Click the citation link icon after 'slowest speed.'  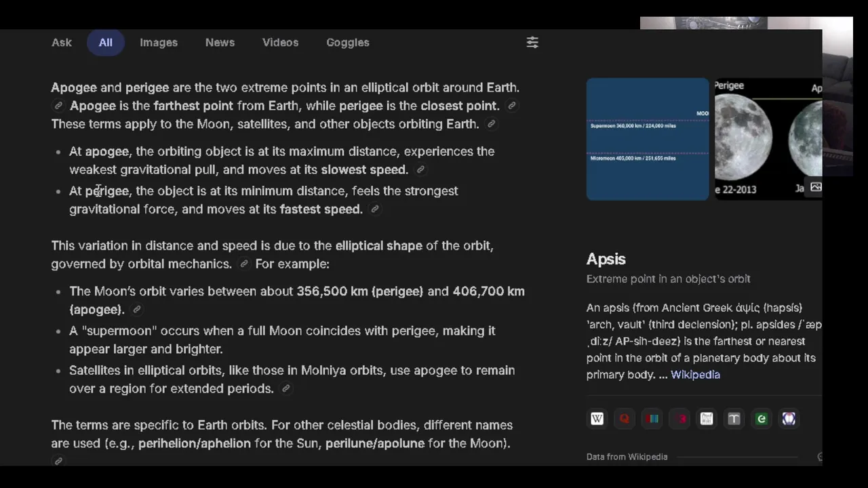coord(420,169)
